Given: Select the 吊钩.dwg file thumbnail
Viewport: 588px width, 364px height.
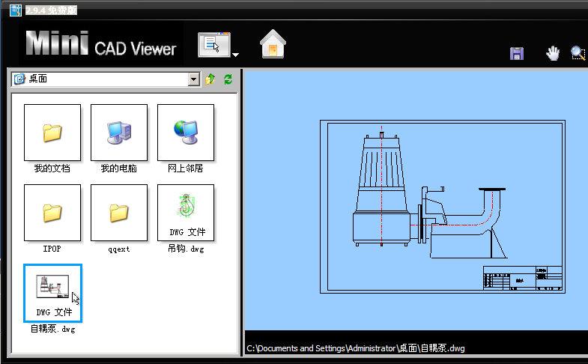Looking at the screenshot, I should (x=185, y=213).
